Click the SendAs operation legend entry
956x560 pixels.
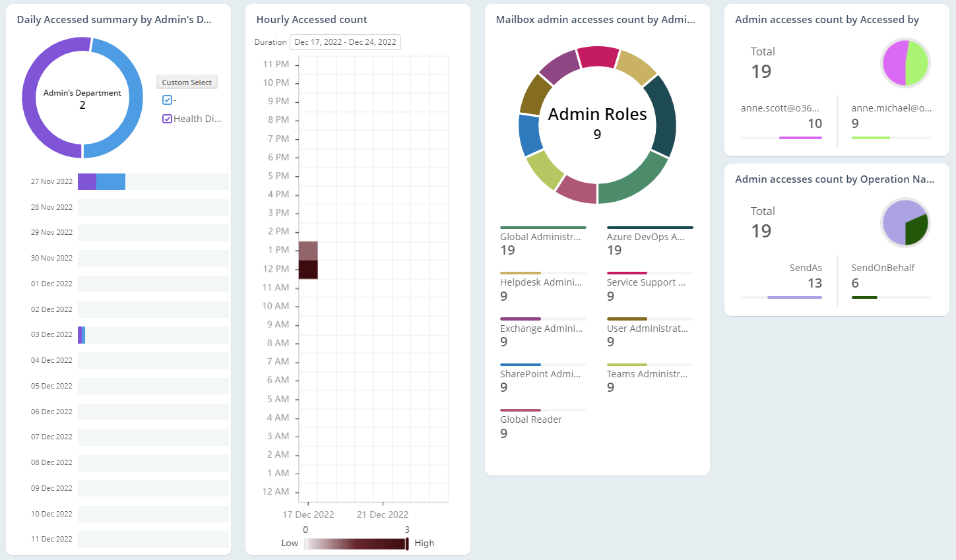(x=806, y=268)
